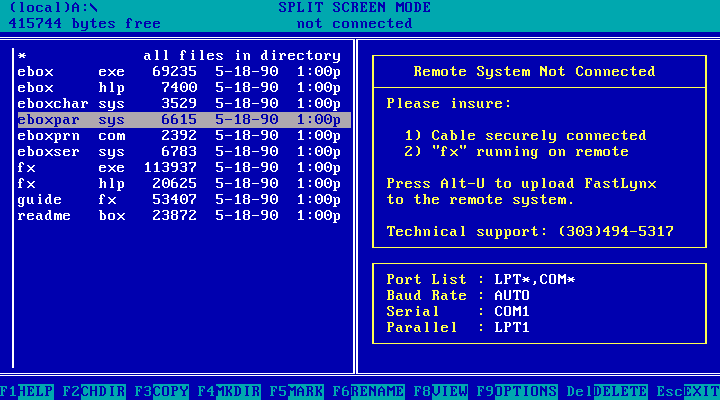Click F4 MKDIR to make directory
Viewport: 720px width, 400px height.
coord(229,391)
